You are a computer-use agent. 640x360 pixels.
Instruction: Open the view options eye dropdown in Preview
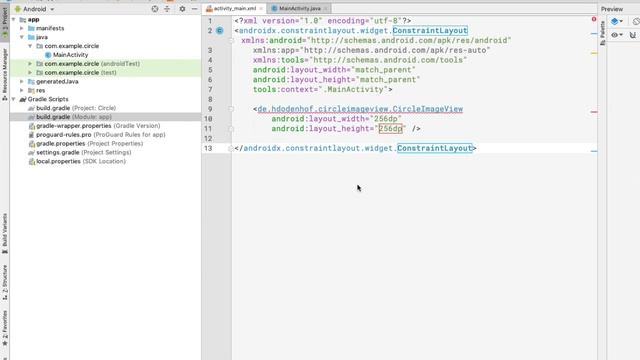pyautogui.click(x=616, y=35)
